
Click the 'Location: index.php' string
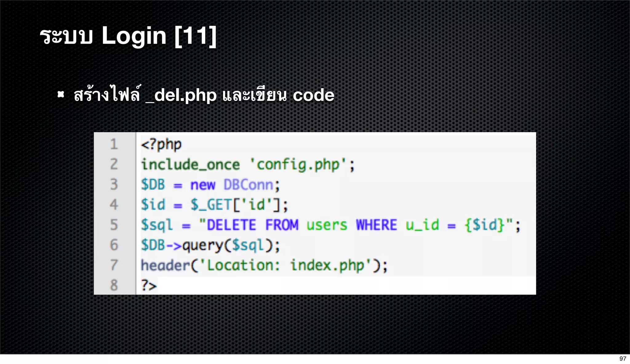point(286,265)
